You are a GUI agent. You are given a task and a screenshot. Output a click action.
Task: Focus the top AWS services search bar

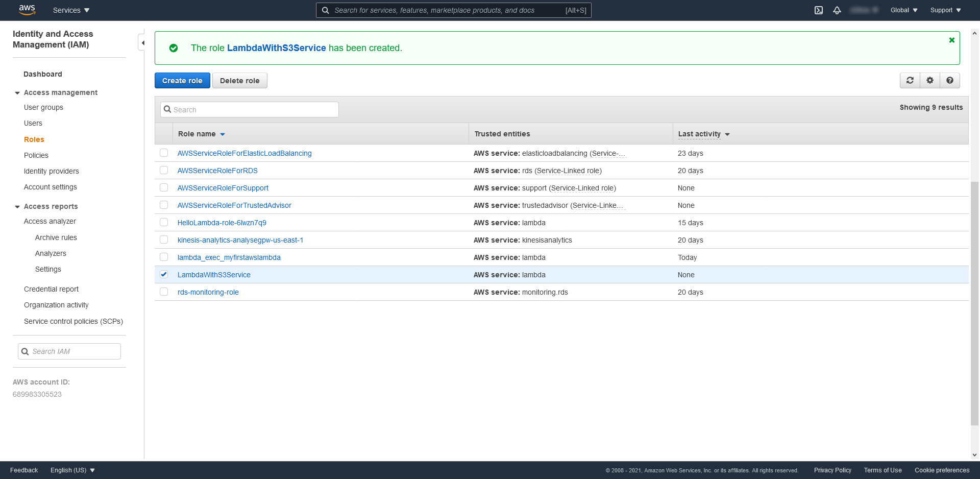[x=454, y=10]
